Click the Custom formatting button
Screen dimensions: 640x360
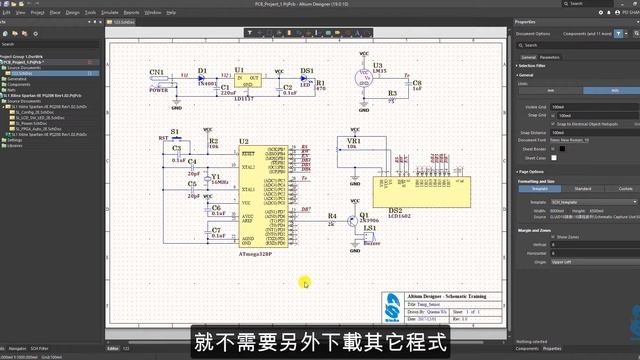(x=624, y=189)
